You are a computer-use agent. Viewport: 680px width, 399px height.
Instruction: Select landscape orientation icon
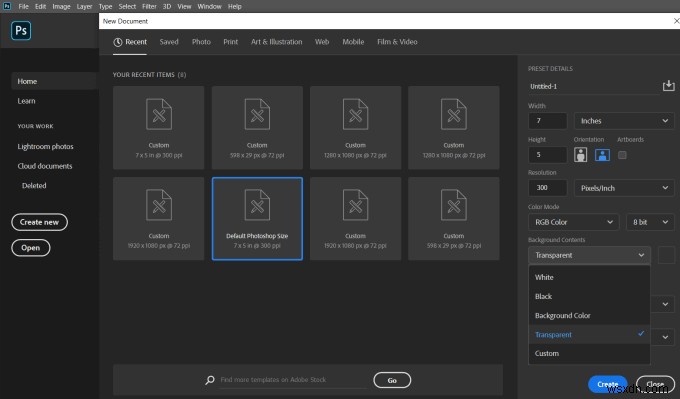pyautogui.click(x=602, y=155)
